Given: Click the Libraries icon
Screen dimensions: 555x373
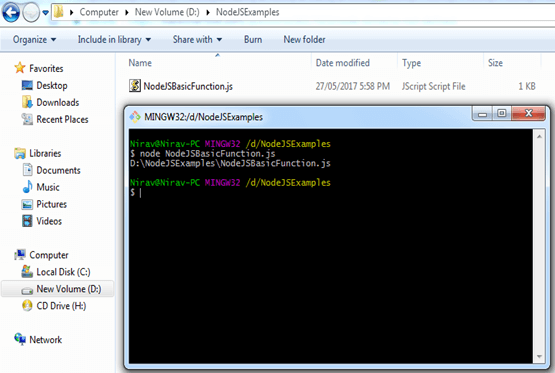Looking at the screenshot, I should pos(20,153).
